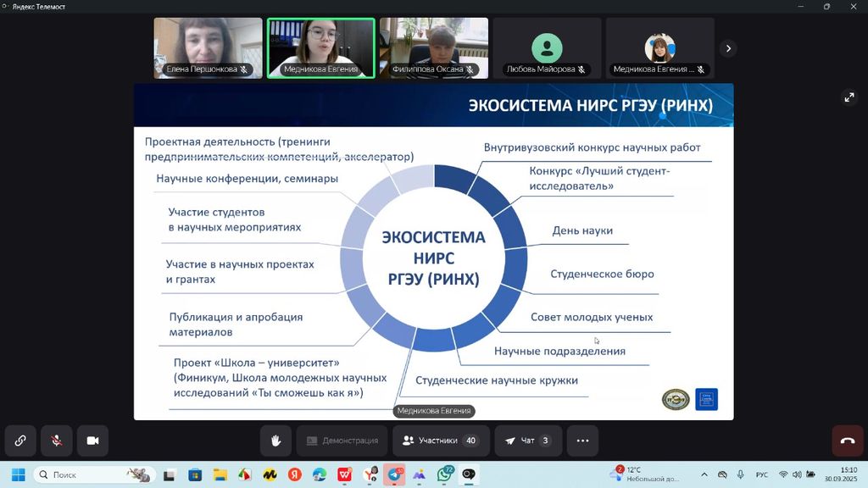Viewport: 868px width, 488px height.
Task: Copy the meeting invite link icon
Action: 19,441
